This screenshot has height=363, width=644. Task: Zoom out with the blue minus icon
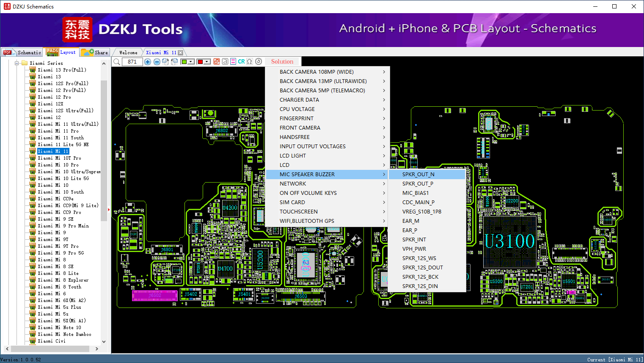pyautogui.click(x=157, y=62)
